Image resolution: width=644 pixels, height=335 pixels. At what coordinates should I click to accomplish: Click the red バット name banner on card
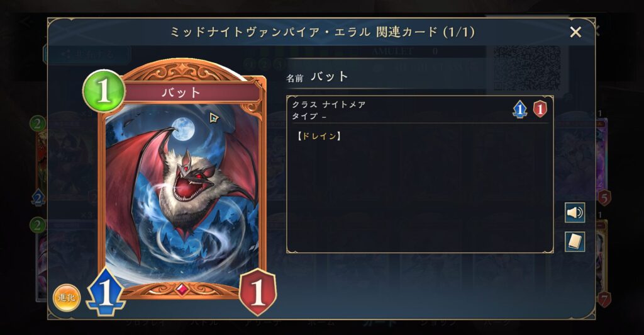191,93
